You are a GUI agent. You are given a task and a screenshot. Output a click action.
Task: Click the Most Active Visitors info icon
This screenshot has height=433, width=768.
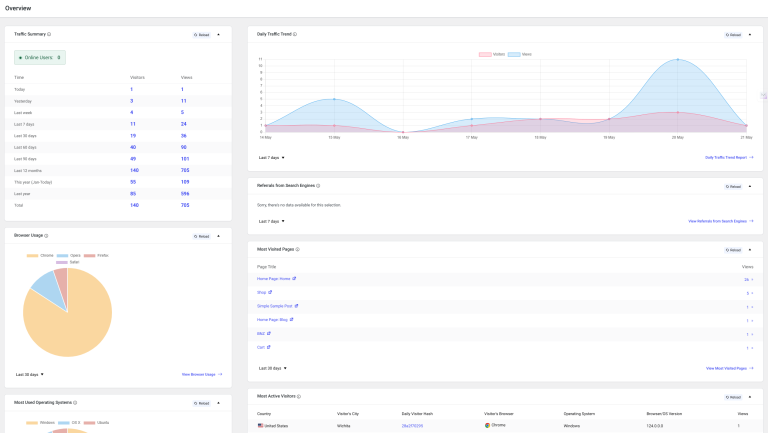pyautogui.click(x=299, y=396)
